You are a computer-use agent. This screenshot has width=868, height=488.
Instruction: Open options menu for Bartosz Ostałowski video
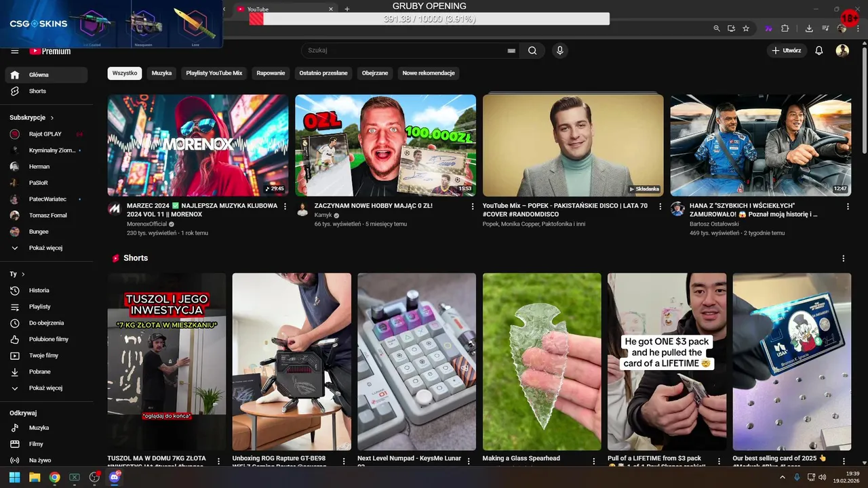[x=848, y=206]
